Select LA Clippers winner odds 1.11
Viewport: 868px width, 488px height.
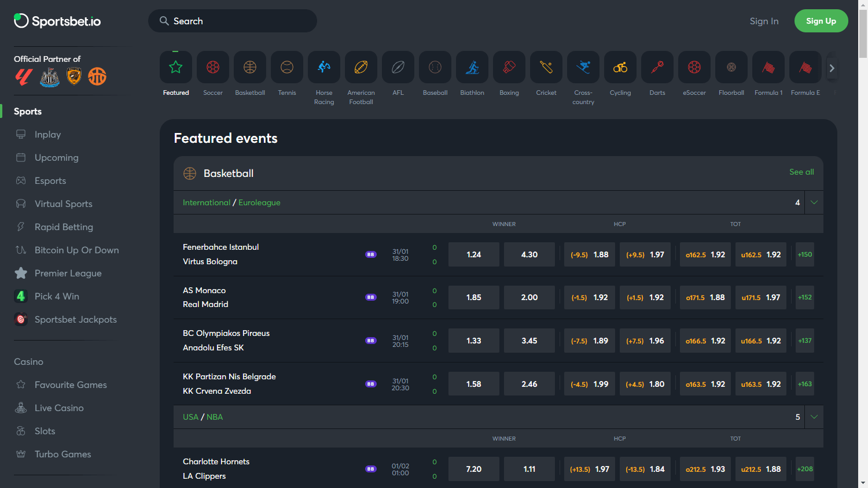[529, 469]
